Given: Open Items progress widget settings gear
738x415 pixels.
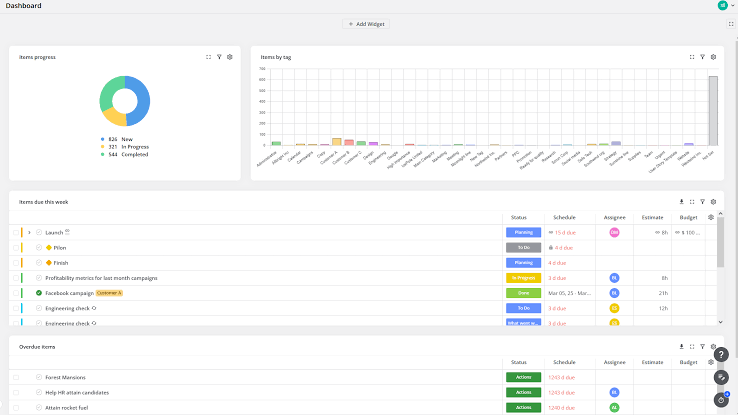Looking at the screenshot, I should tap(230, 57).
